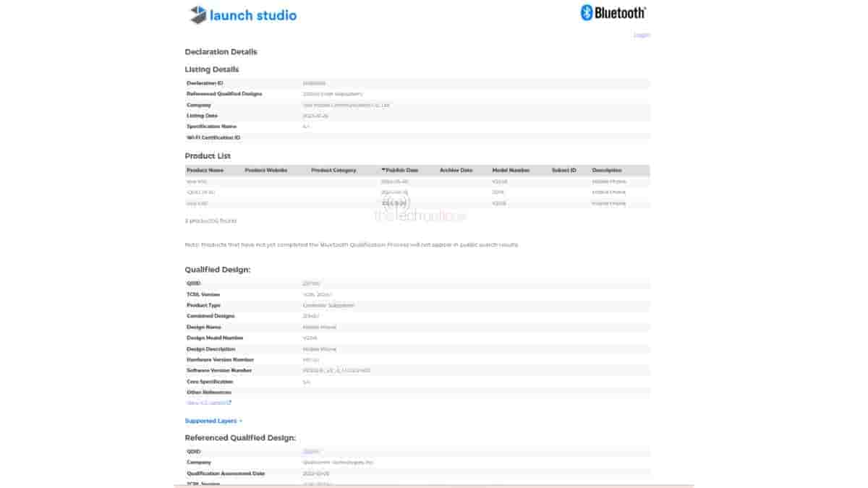Sort table by Model Number column
The width and height of the screenshot is (868, 488).
tap(511, 171)
